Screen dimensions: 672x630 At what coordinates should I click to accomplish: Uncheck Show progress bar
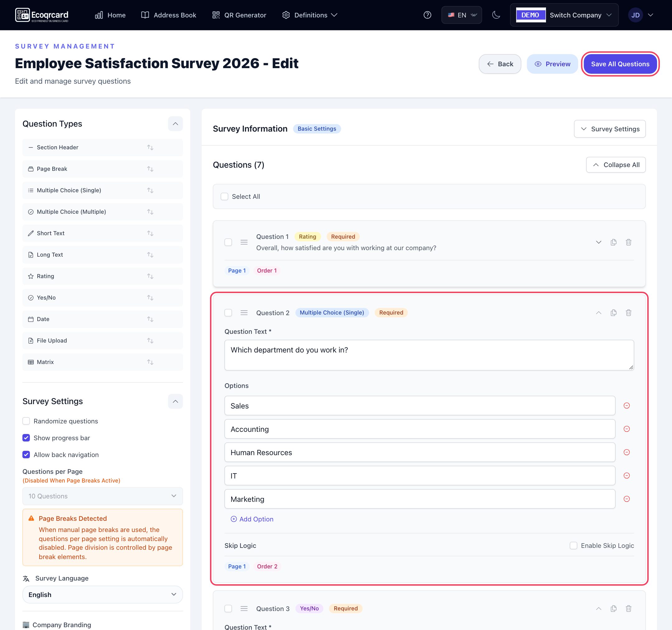coord(26,438)
